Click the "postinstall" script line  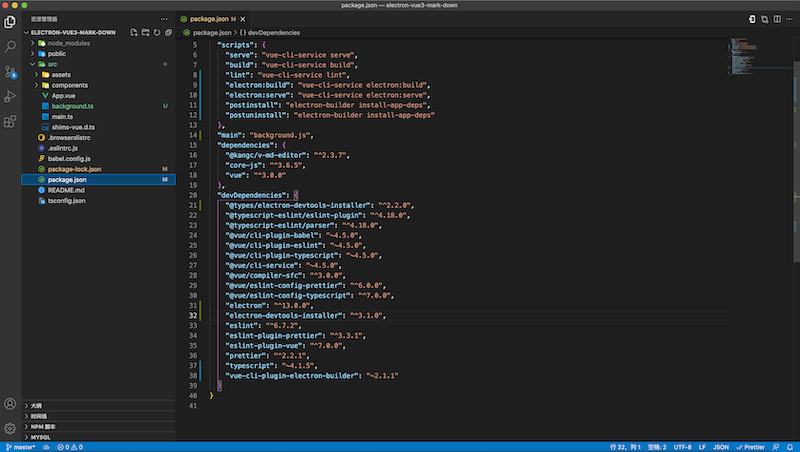[x=328, y=105]
